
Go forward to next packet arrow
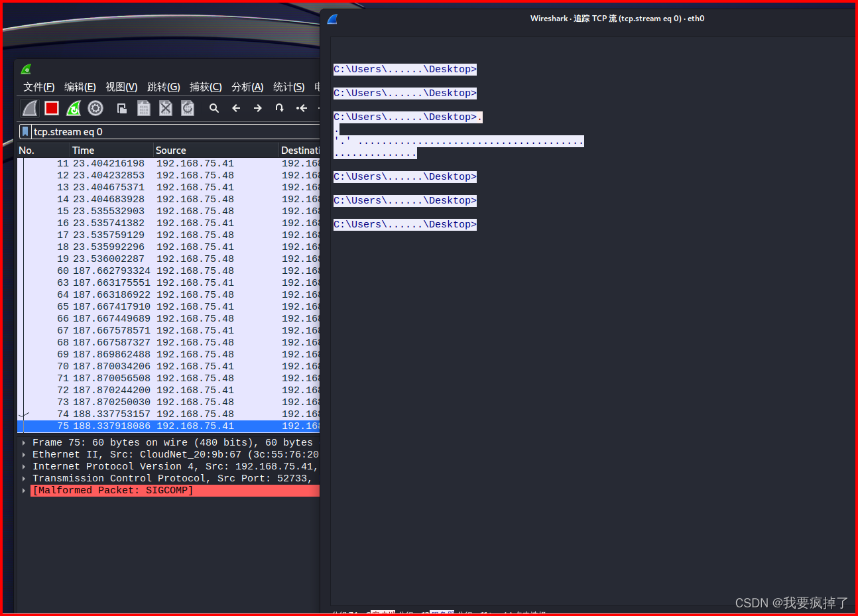pos(258,108)
